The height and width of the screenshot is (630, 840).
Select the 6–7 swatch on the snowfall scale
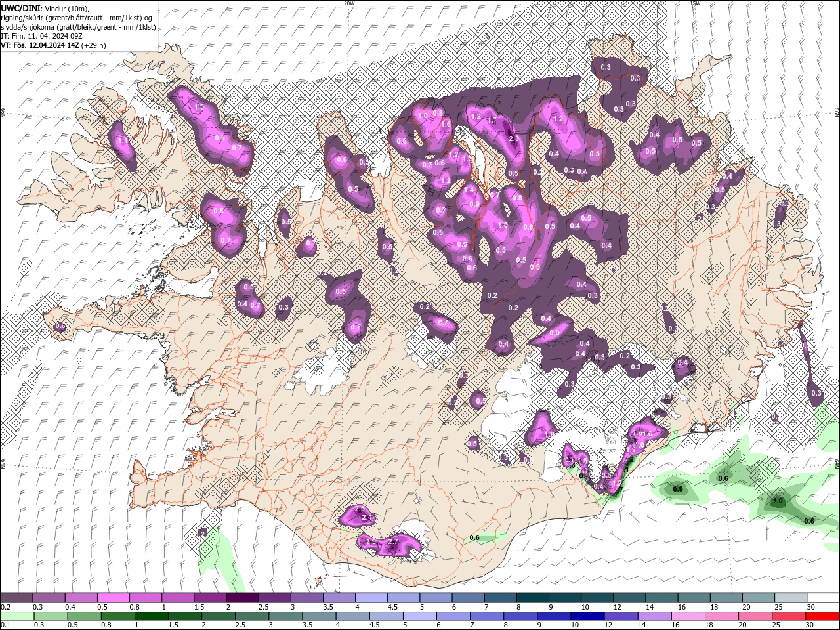(468, 598)
